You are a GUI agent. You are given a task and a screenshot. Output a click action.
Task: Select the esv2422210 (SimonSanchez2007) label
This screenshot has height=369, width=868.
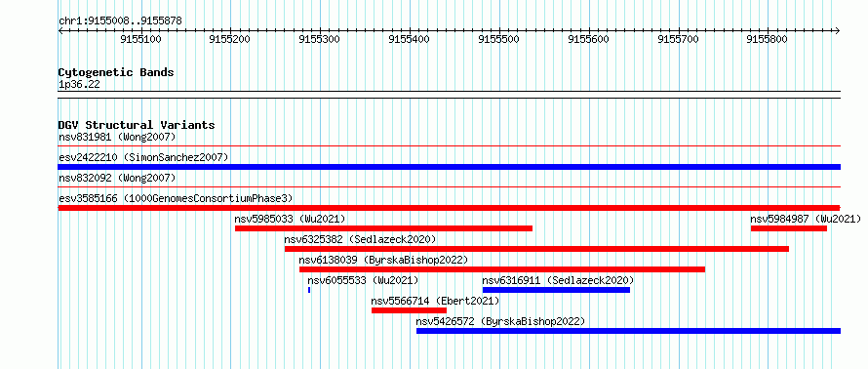tap(143, 157)
